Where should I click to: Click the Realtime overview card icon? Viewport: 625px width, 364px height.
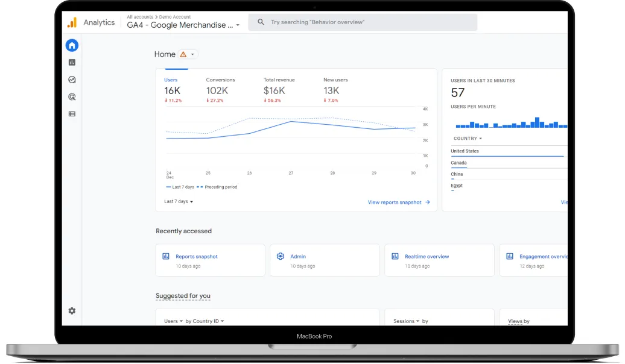click(x=395, y=256)
